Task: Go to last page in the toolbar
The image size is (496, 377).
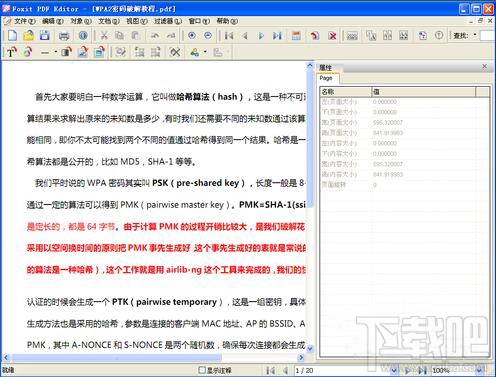Action: tap(277, 35)
